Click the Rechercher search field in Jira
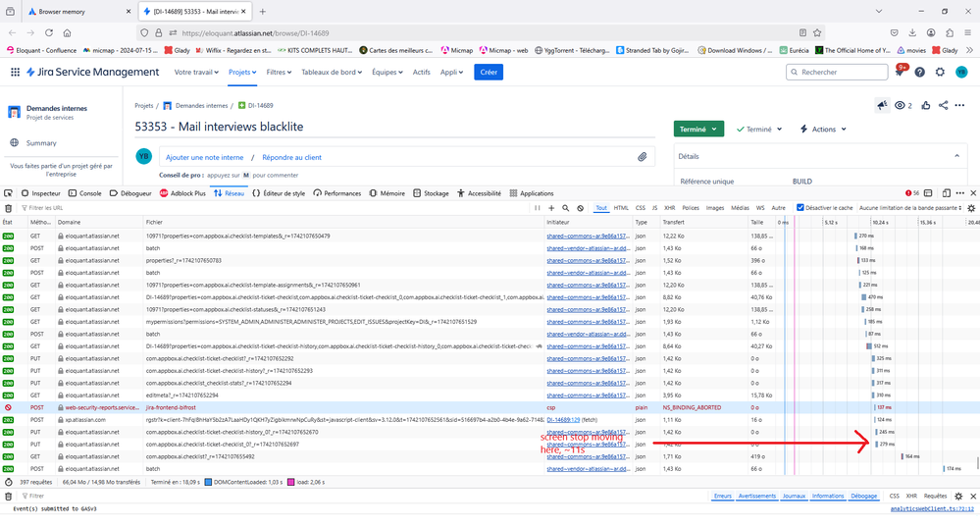This screenshot has width=980, height=527. click(837, 72)
